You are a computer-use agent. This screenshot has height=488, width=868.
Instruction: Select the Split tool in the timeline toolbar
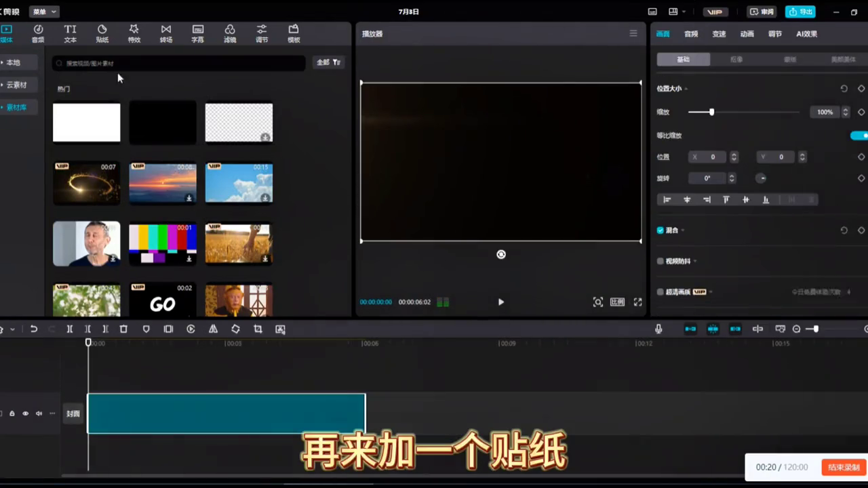coord(69,329)
